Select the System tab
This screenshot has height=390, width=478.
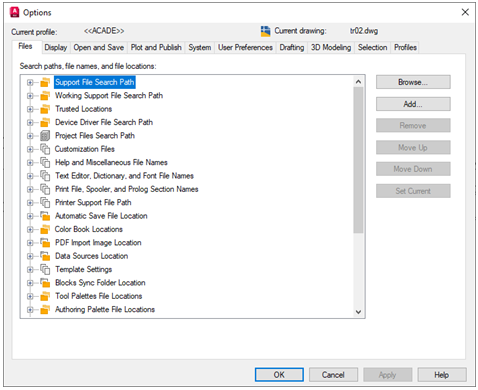pyautogui.click(x=200, y=47)
